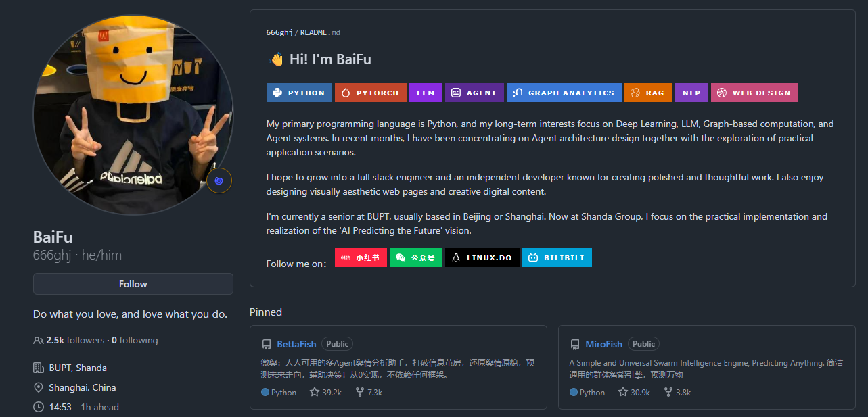Open the Bilibili social badge
This screenshot has width=868, height=417.
(556, 257)
